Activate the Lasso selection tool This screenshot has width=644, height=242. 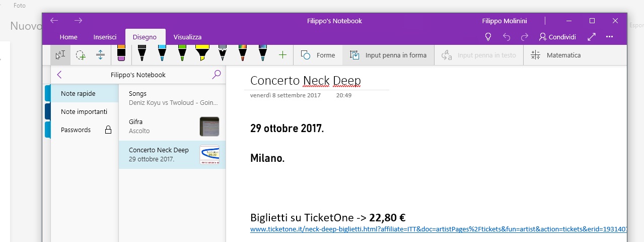tap(81, 55)
